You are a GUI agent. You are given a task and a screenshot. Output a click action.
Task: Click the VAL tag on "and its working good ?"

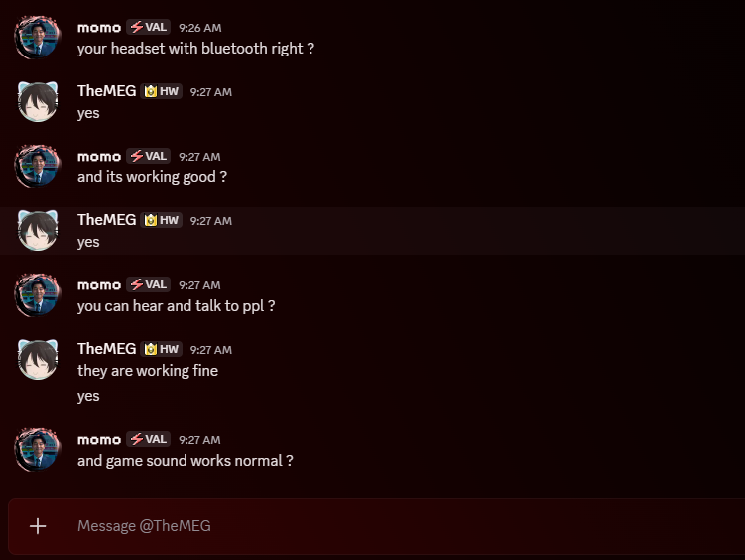(x=148, y=156)
